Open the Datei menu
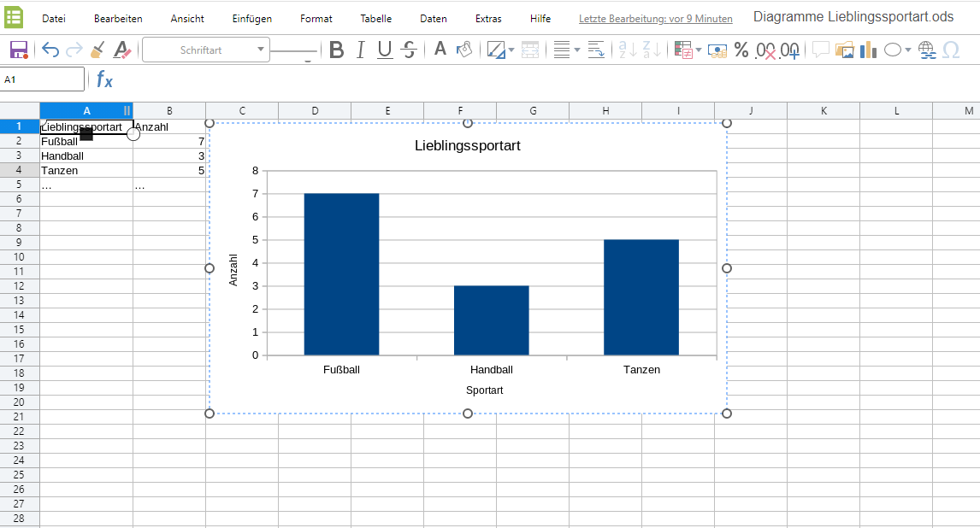980x528 pixels. (54, 19)
